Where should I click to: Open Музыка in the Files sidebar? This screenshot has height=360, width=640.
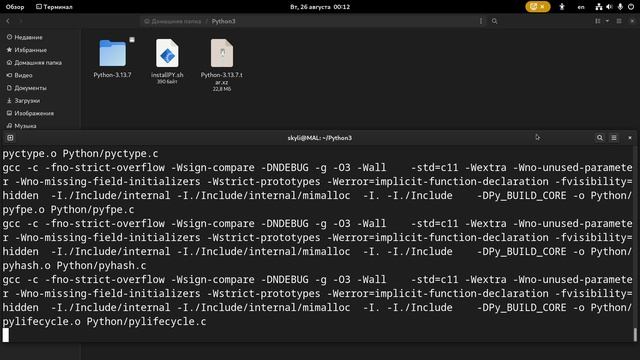coord(22,126)
